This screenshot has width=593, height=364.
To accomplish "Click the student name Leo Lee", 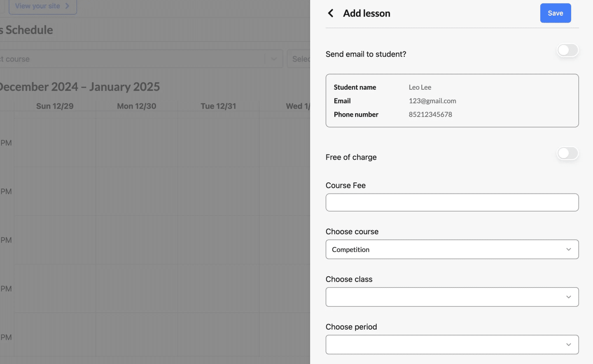I will click(420, 87).
